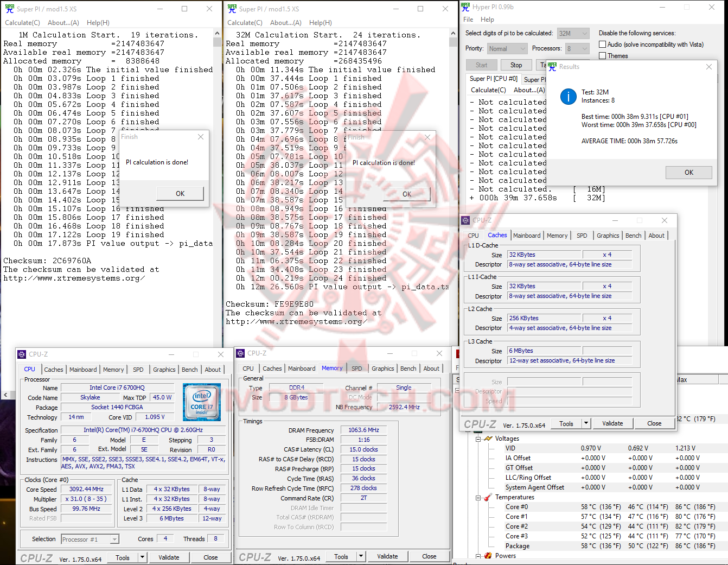Click the scroll-up arrow in the 1M Super PI window
This screenshot has height=565, width=728.
217,33
